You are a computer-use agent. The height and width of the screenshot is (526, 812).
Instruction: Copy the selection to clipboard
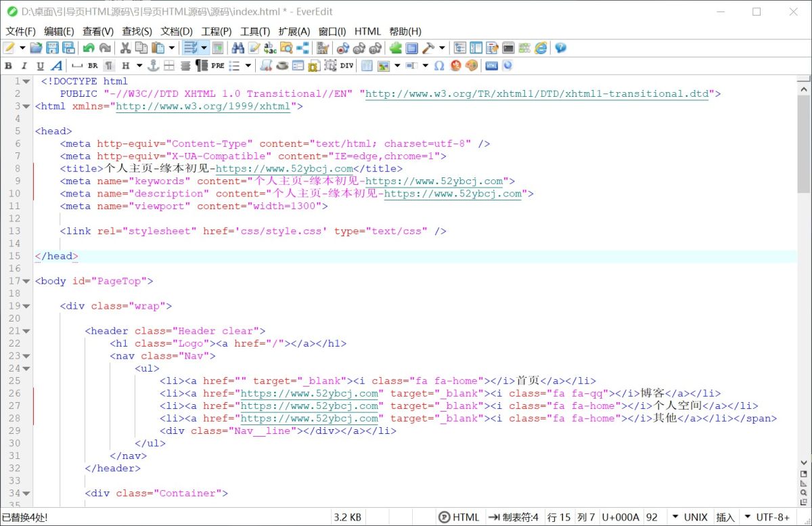coord(141,48)
